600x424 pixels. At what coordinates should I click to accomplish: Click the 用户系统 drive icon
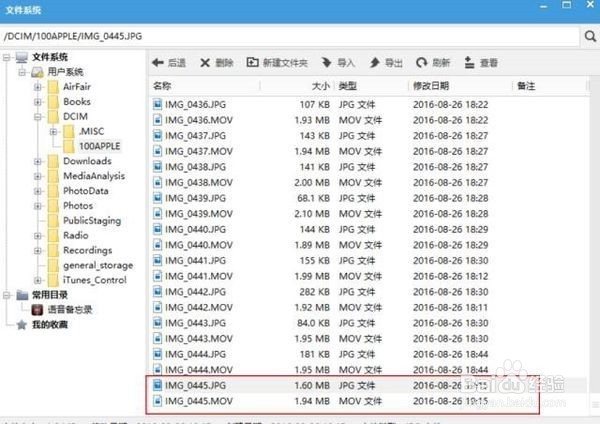[x=38, y=72]
